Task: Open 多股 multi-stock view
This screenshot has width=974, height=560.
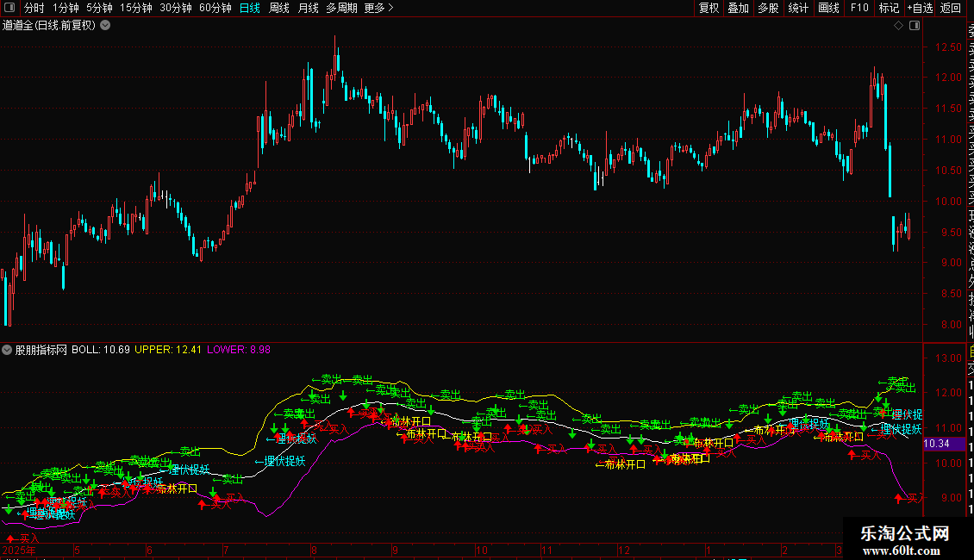Action: point(768,8)
